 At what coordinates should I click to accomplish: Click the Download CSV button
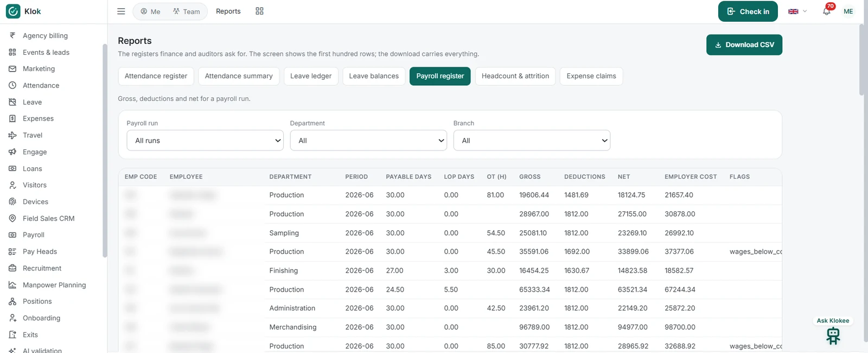pyautogui.click(x=744, y=45)
